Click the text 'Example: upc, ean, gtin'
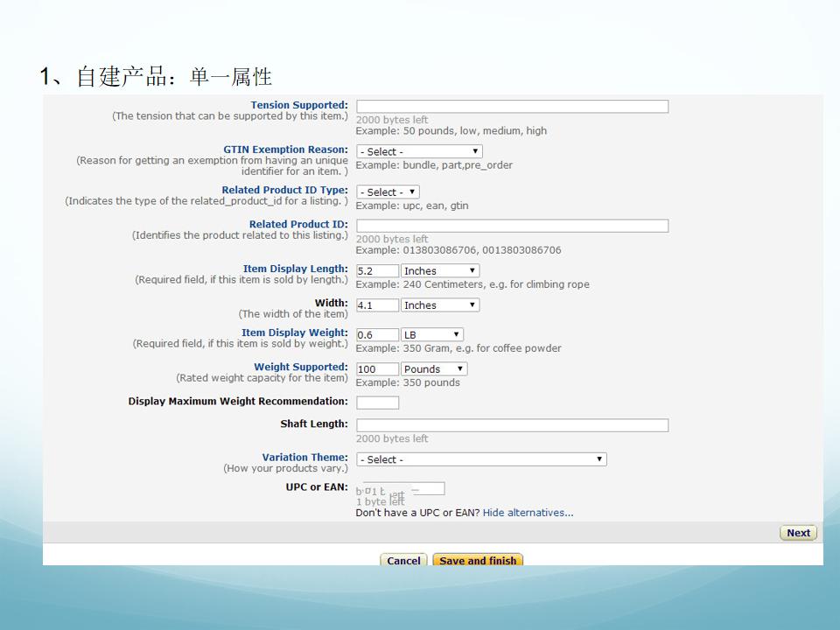 coord(412,206)
